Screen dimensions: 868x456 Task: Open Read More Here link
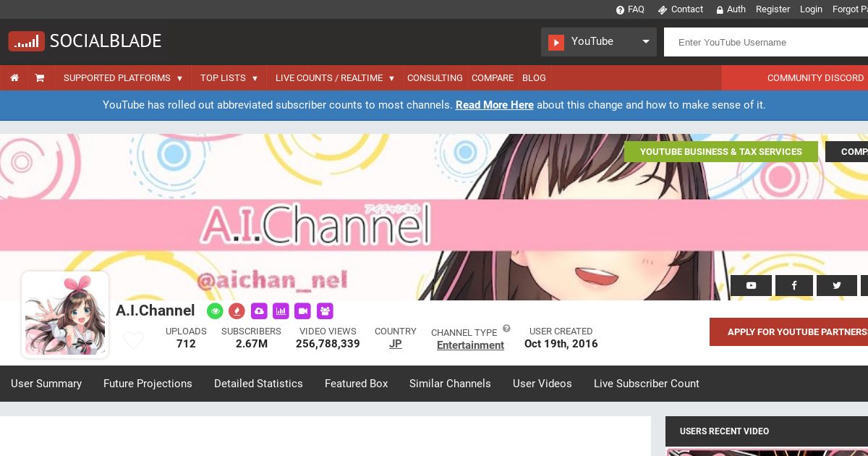[x=495, y=105]
